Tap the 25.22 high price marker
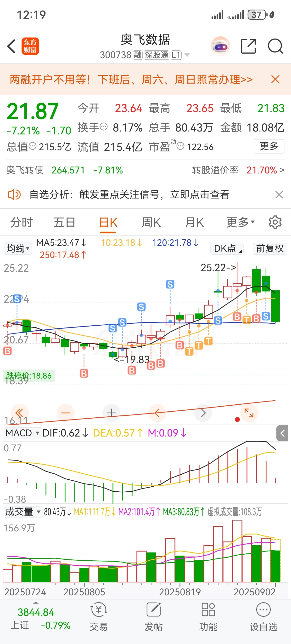Viewport: 291px width, 644px height. coord(218,268)
